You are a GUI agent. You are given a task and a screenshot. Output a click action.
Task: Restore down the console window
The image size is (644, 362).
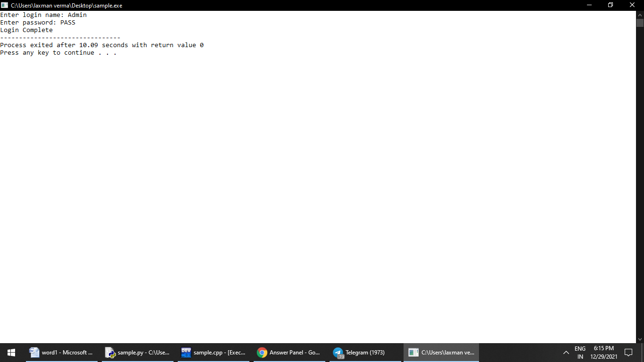click(611, 5)
